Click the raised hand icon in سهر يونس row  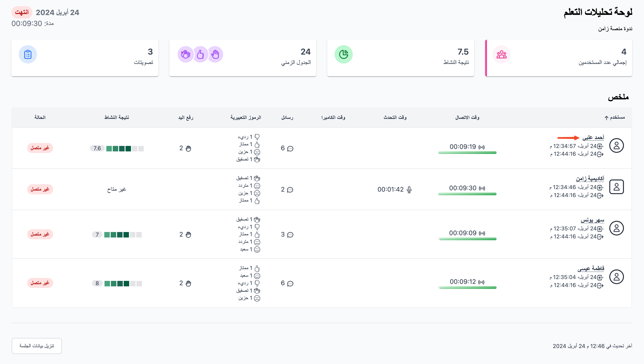click(x=188, y=235)
